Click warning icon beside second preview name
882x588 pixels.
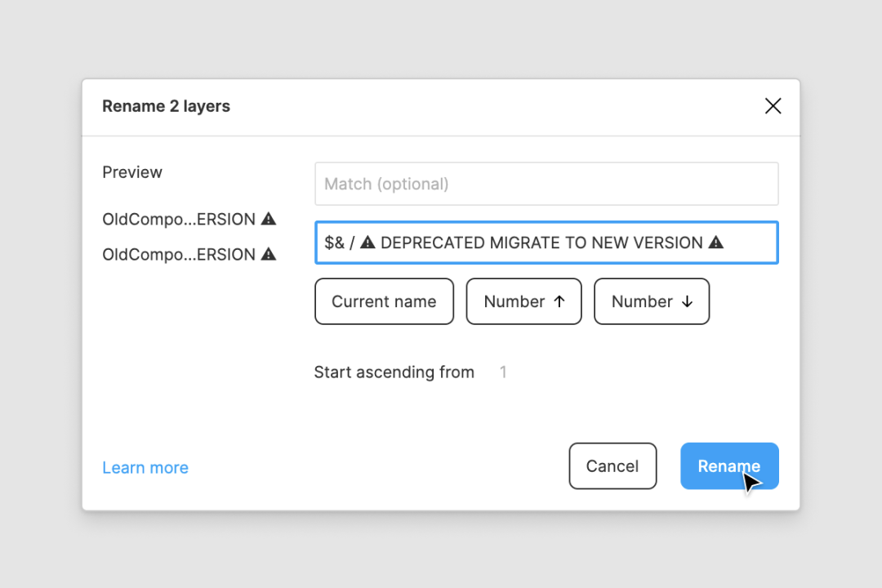[x=269, y=254]
